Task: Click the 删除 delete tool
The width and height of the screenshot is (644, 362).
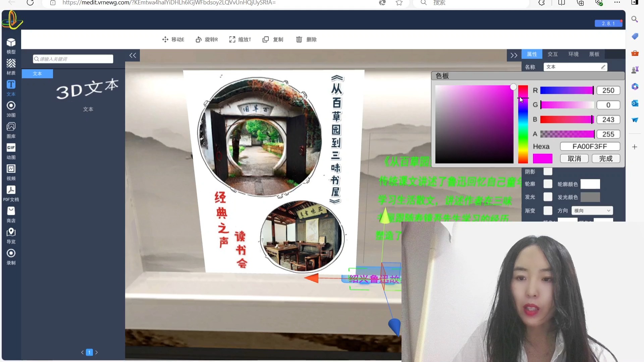Action: pos(306,40)
